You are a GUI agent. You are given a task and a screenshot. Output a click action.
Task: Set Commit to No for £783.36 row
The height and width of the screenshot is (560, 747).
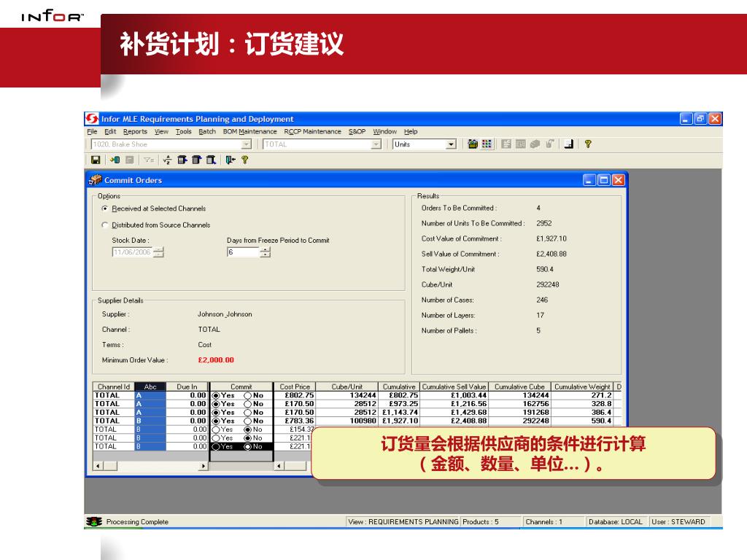coord(247,421)
